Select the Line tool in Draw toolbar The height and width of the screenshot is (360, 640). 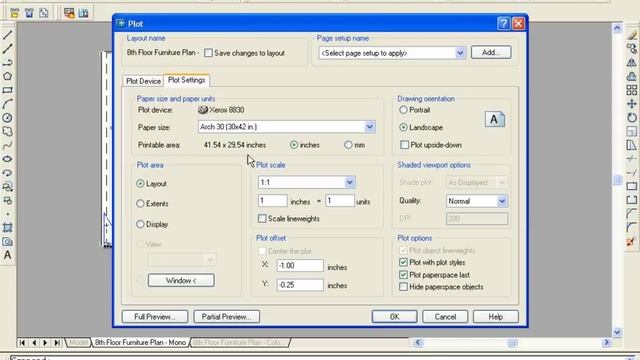(7, 35)
